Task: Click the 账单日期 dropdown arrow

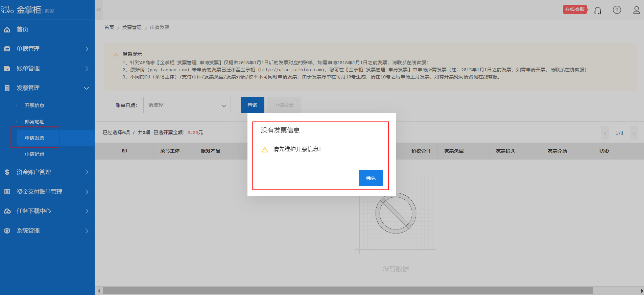Action: pos(224,106)
